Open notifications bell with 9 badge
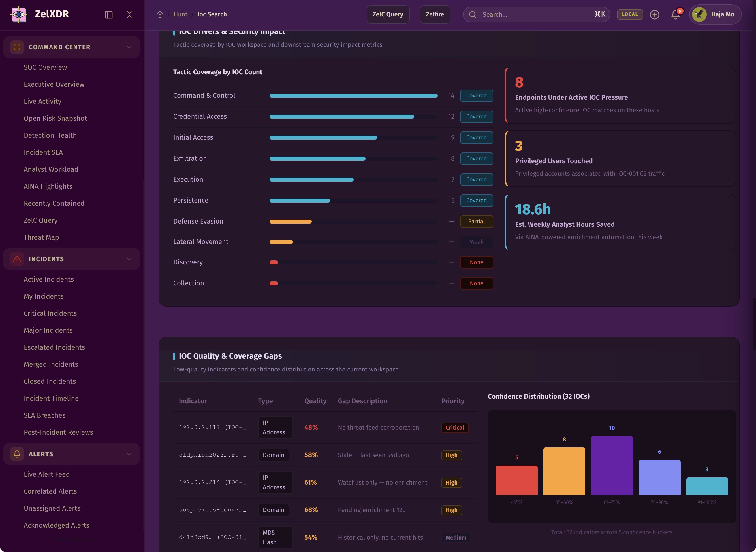 coord(675,14)
